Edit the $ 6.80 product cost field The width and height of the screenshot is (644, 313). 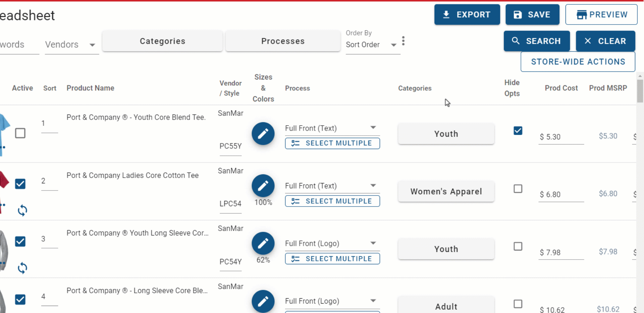561,194
